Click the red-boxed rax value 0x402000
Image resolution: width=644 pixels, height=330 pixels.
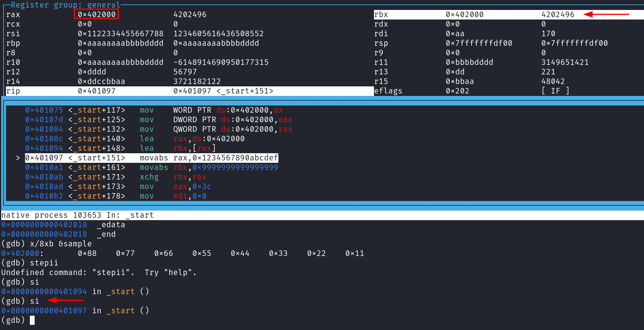96,14
